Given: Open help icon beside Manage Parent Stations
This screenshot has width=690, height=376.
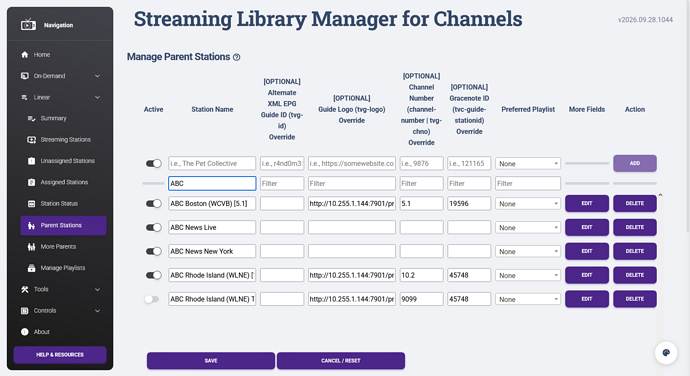Looking at the screenshot, I should pos(236,57).
